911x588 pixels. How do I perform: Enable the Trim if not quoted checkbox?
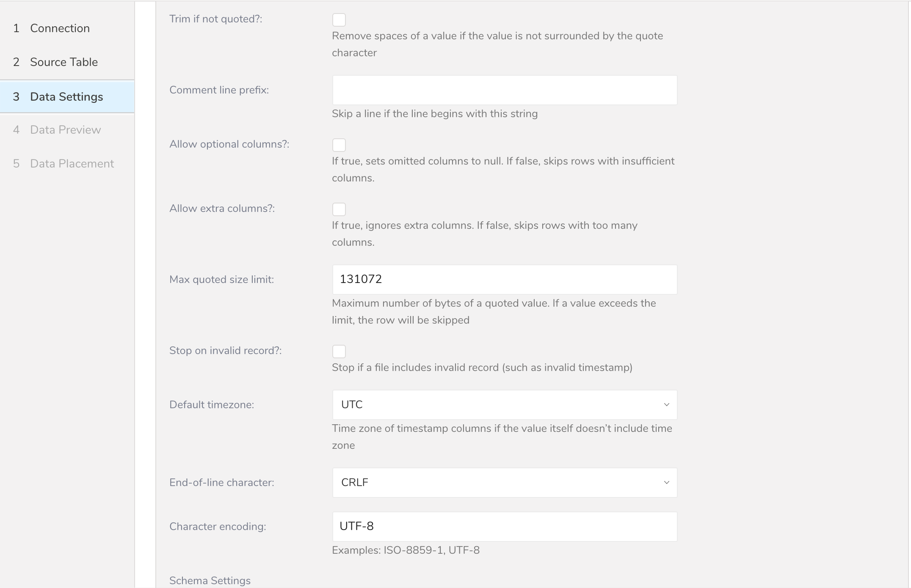click(339, 20)
